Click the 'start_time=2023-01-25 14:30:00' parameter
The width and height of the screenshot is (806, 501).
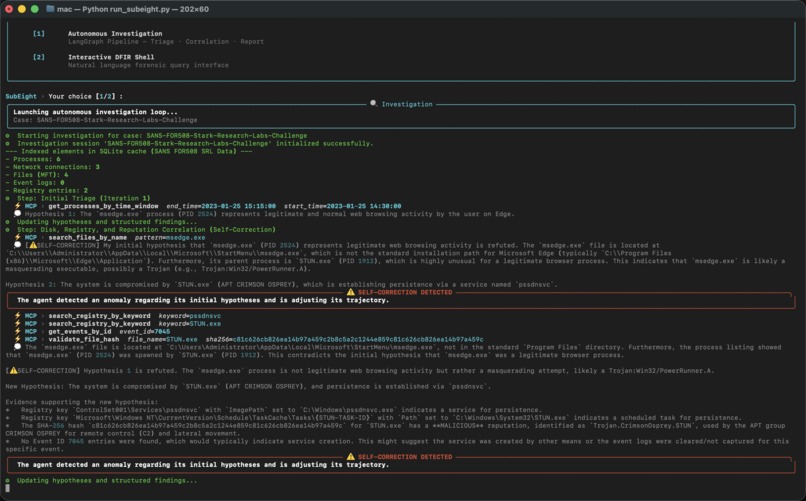[x=342, y=206]
